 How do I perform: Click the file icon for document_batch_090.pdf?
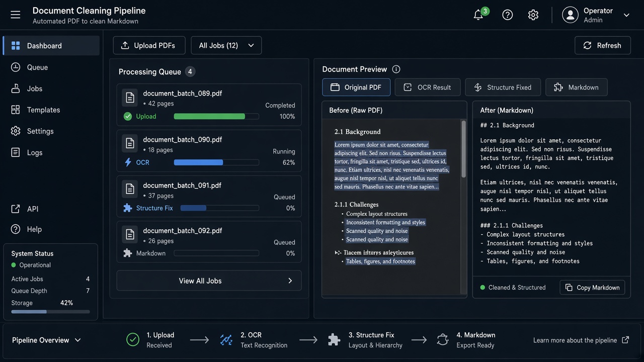point(130,144)
